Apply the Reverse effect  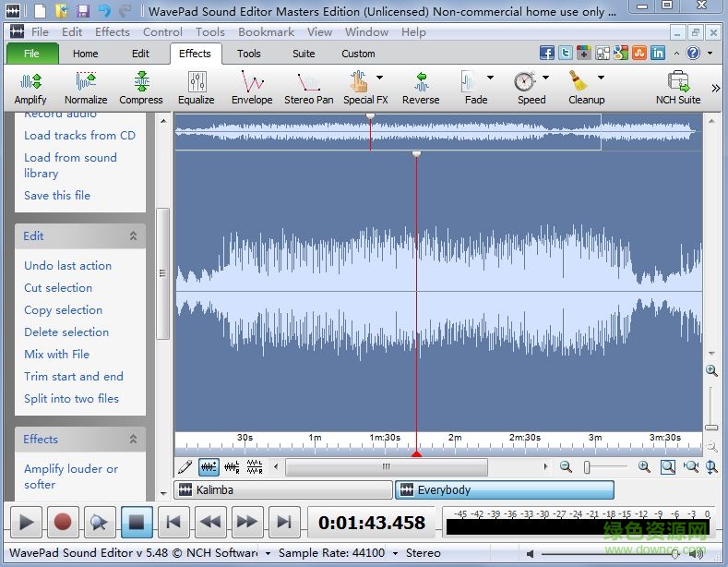click(x=421, y=88)
